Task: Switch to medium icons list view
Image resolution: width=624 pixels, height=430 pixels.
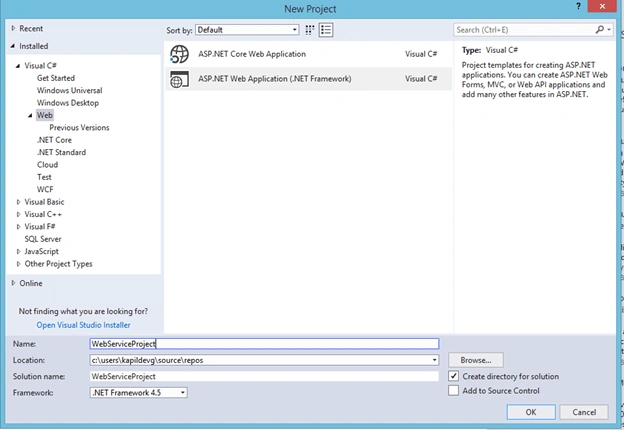Action: pyautogui.click(x=326, y=30)
